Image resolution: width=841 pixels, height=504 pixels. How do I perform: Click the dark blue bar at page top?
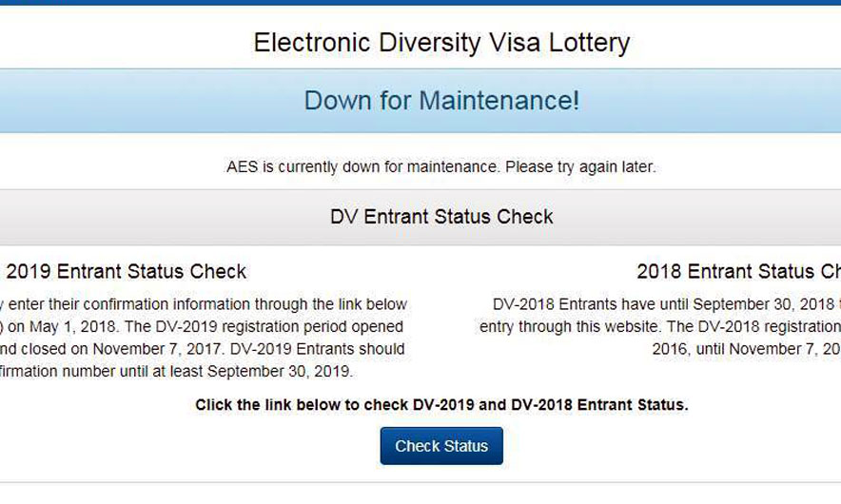pos(420,2)
